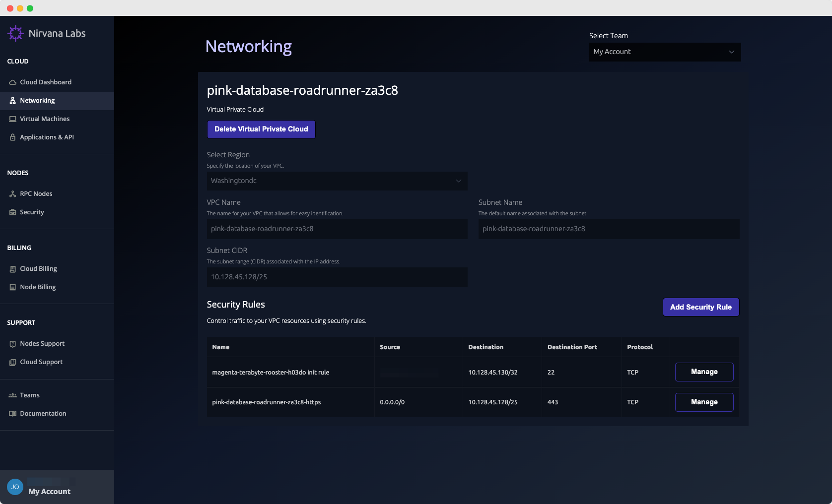Click the VPC Name input field
This screenshot has width=832, height=504.
coord(337,229)
